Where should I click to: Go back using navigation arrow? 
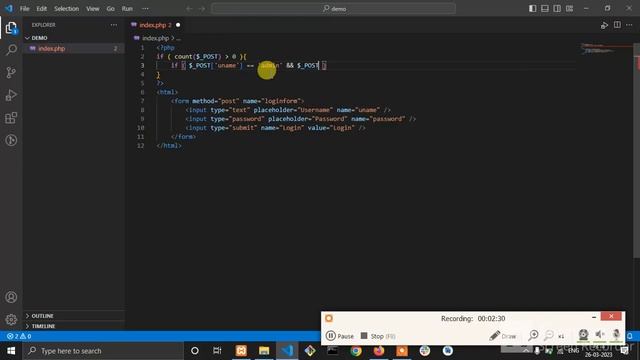pos(189,9)
